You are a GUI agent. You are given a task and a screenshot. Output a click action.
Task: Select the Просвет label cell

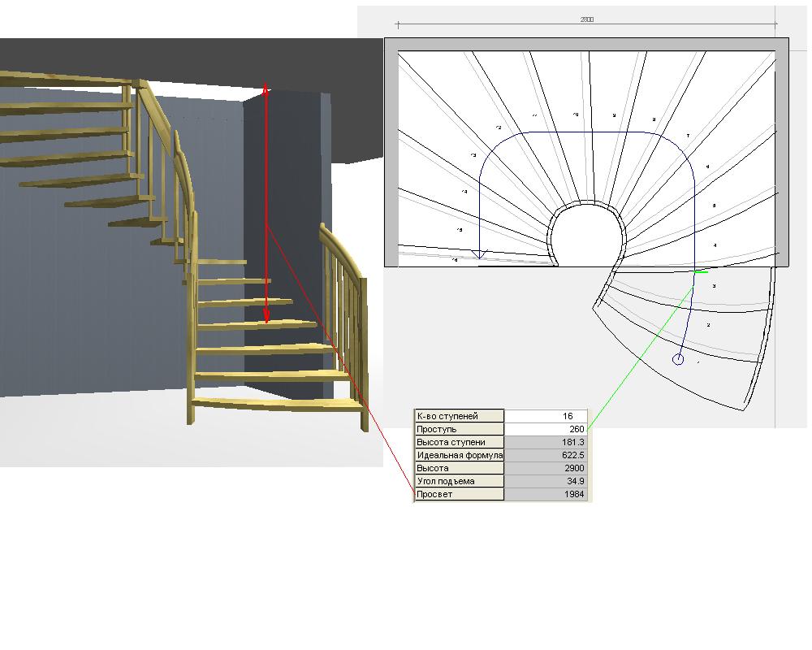[x=459, y=494]
